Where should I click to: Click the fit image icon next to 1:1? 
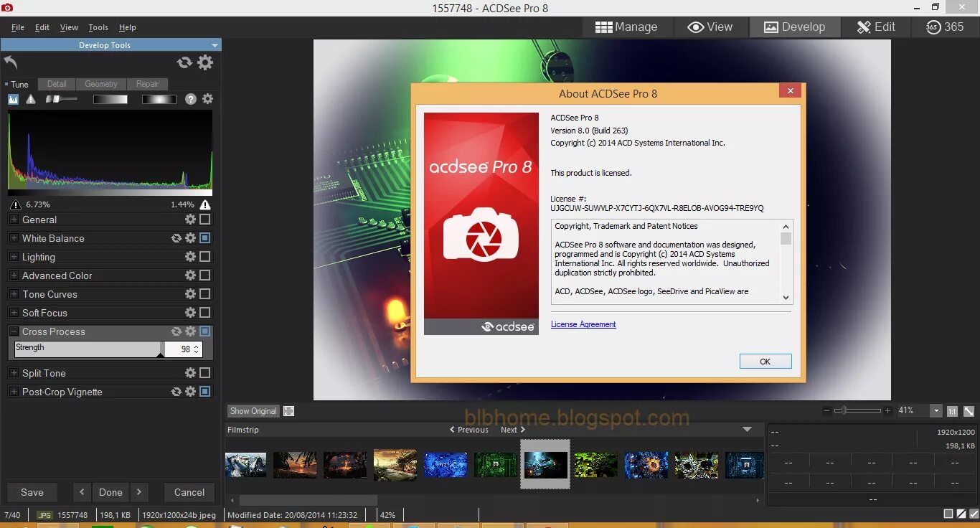pos(969,411)
